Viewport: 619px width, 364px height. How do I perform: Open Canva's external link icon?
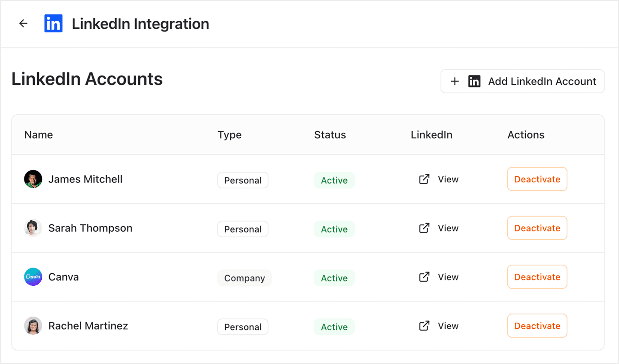[x=424, y=277]
